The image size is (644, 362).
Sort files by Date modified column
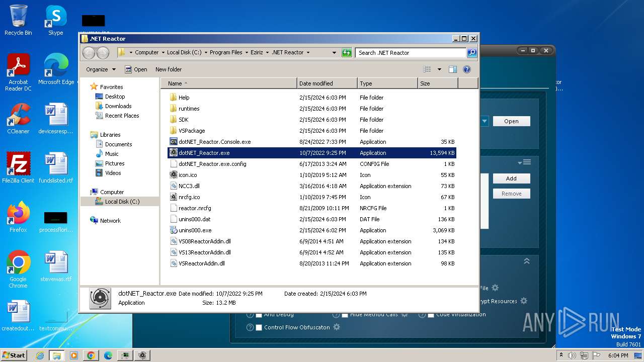pyautogui.click(x=327, y=83)
